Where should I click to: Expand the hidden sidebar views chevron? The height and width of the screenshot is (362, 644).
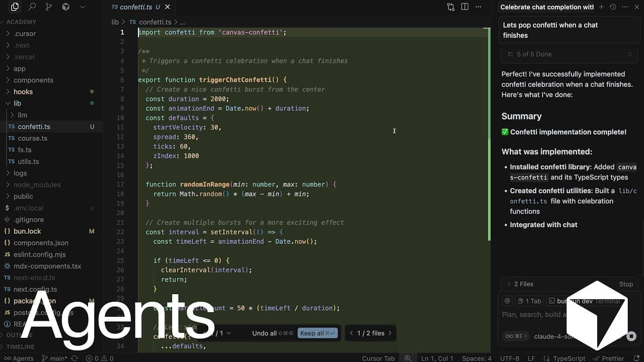pyautogui.click(x=83, y=7)
